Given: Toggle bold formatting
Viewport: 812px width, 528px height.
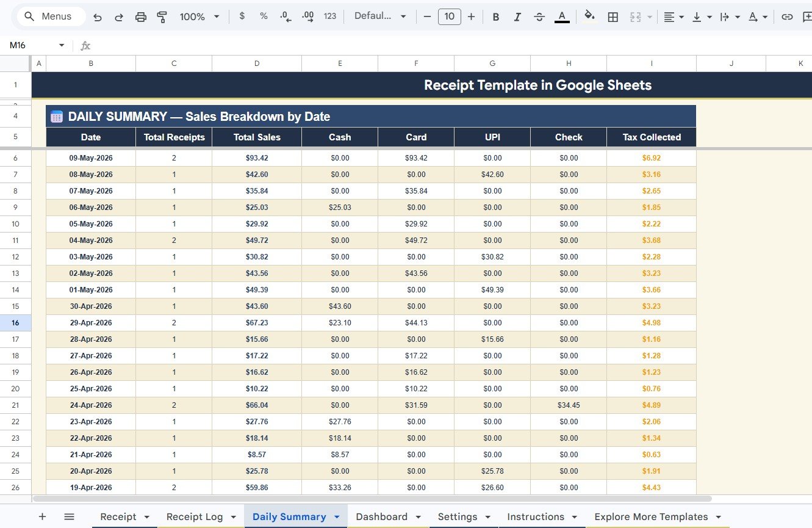Looking at the screenshot, I should coord(496,17).
